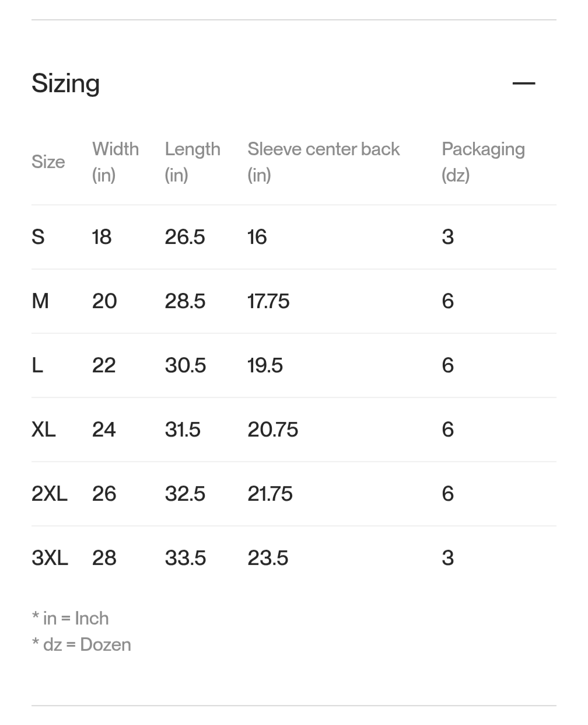Select the S size row label
588x725 pixels.
38,237
